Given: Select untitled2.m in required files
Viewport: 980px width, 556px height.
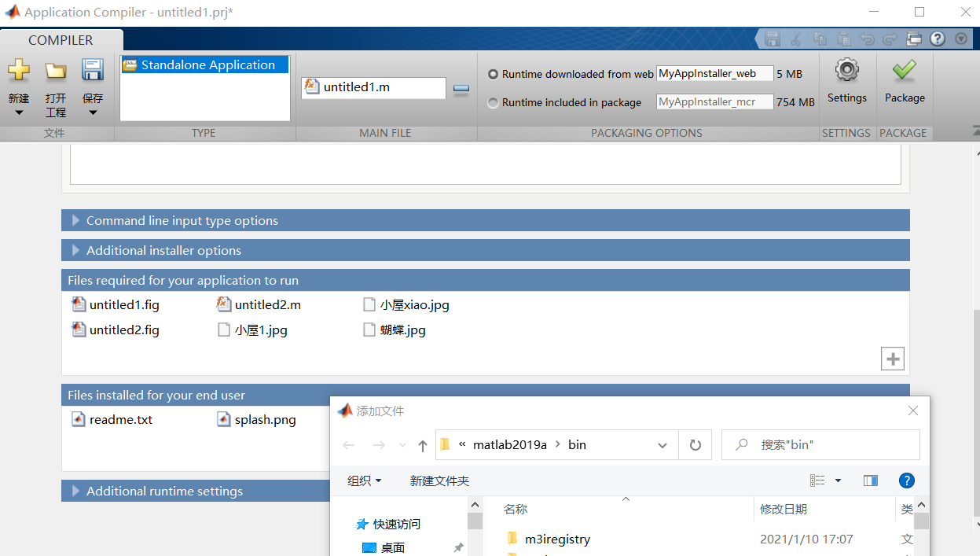Looking at the screenshot, I should (259, 304).
